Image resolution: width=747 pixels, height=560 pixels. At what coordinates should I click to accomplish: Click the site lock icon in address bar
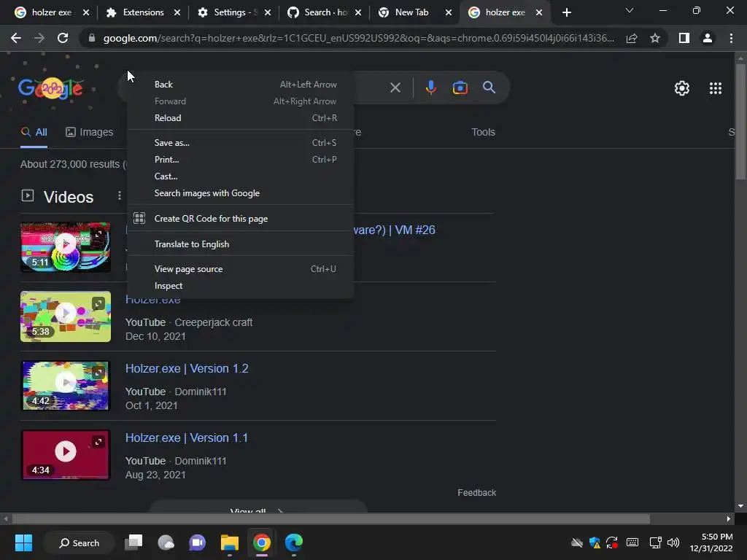click(x=91, y=38)
